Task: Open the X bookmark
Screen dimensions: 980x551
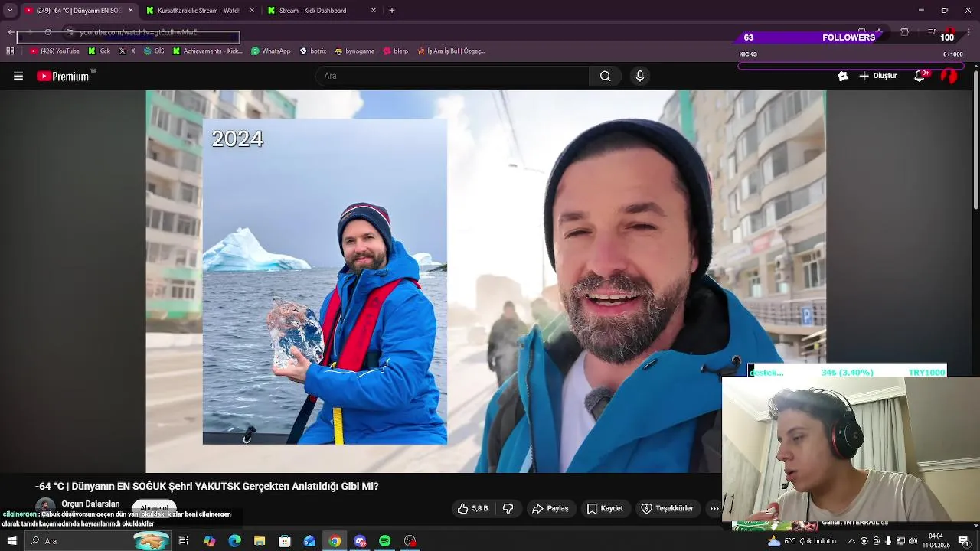Action: [x=127, y=51]
